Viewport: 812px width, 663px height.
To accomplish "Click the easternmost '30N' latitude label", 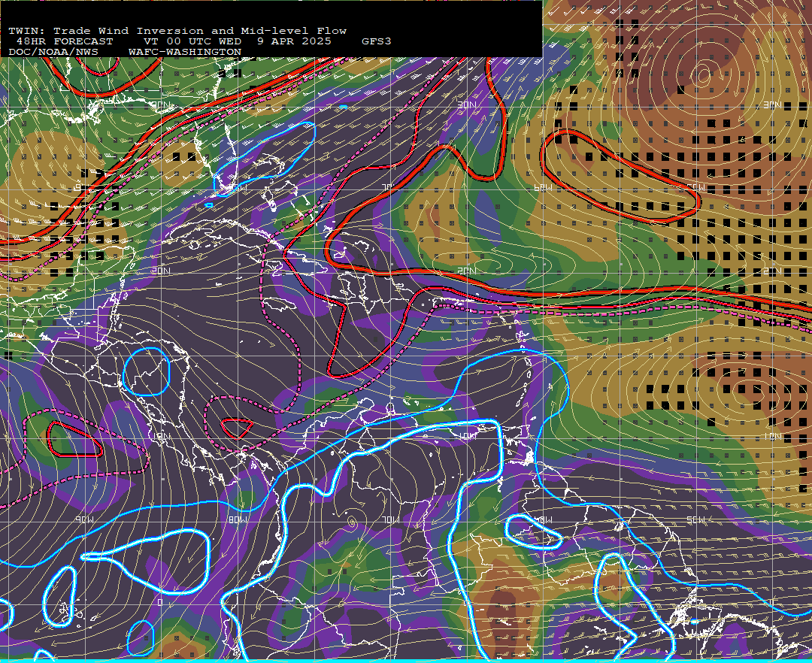I will [x=772, y=105].
